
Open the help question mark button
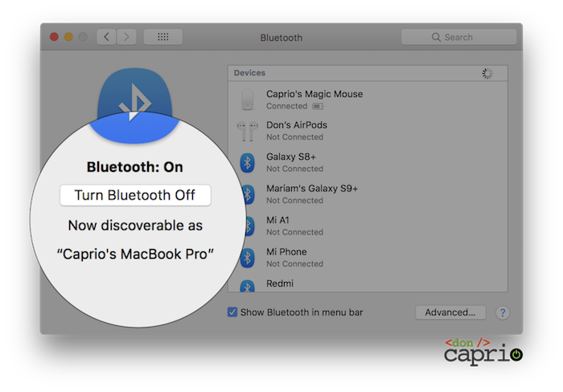(503, 312)
